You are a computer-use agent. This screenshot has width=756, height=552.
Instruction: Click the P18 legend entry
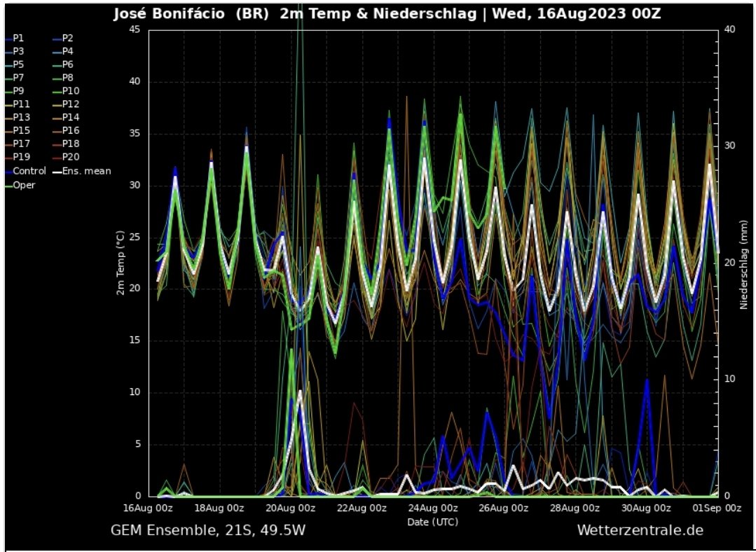coord(67,144)
